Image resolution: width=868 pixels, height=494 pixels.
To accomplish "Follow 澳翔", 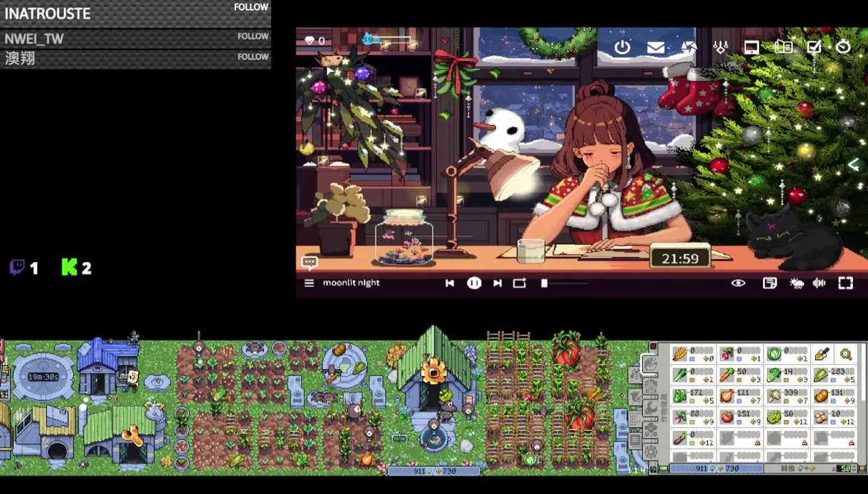I will coord(253,57).
